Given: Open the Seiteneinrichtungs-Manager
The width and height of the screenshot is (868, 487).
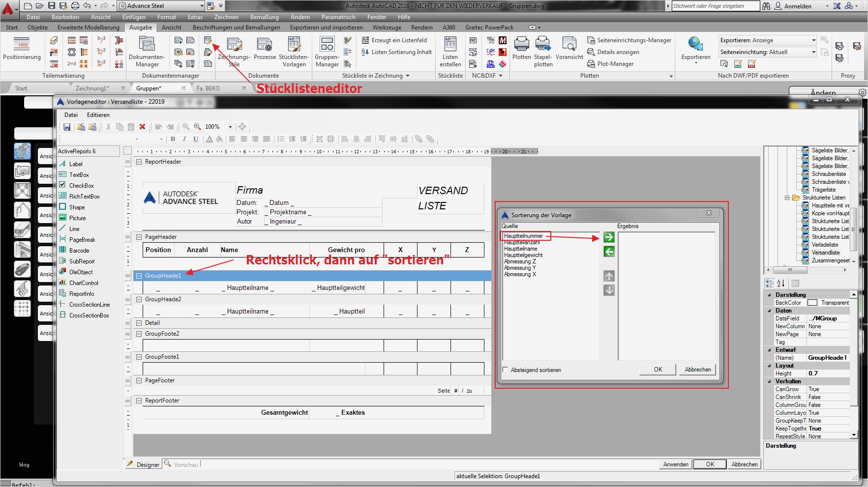Looking at the screenshot, I should tap(629, 40).
